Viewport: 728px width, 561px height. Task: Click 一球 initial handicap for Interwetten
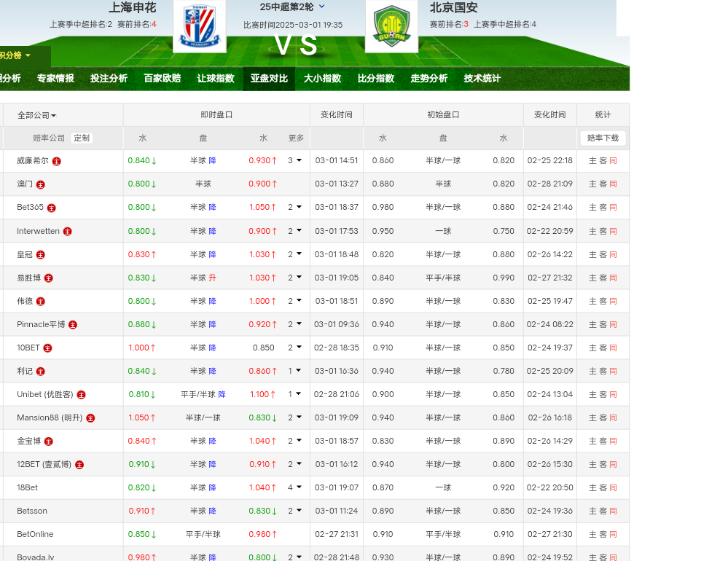(x=443, y=231)
